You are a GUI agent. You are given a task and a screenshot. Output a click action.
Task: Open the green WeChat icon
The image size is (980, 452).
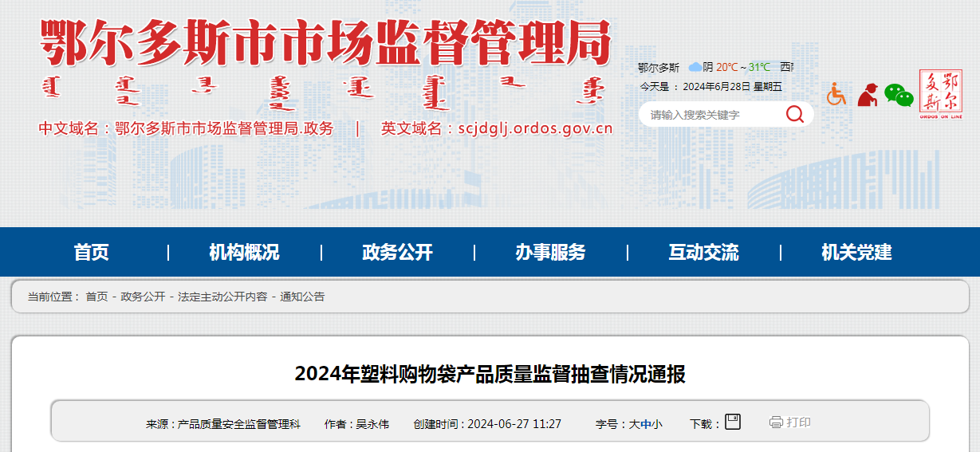899,96
